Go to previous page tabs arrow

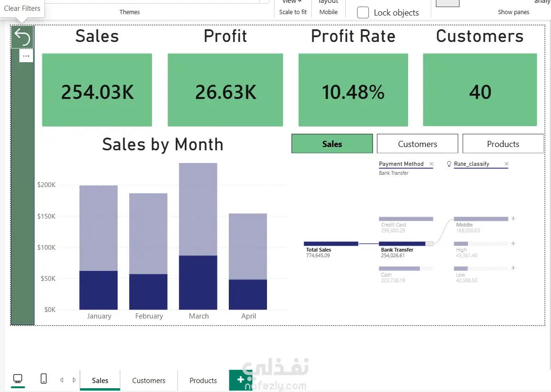tap(62, 380)
